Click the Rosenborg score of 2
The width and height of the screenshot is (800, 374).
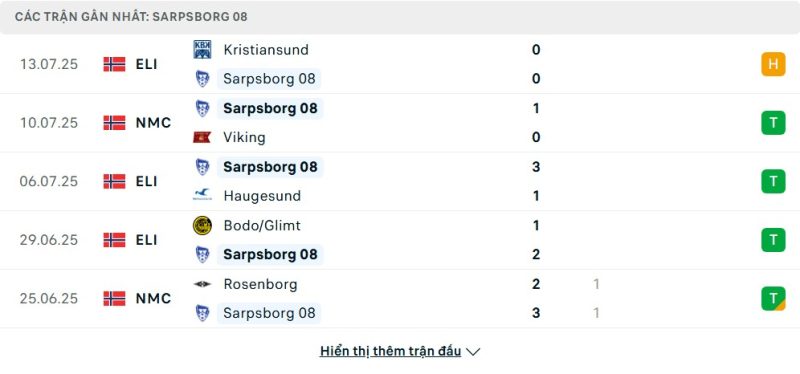pos(536,284)
